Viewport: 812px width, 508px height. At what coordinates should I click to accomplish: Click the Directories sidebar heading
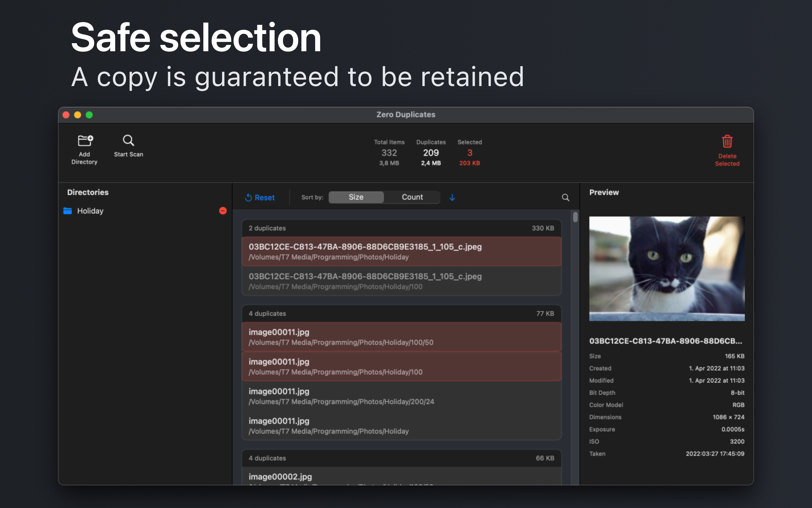(x=88, y=192)
